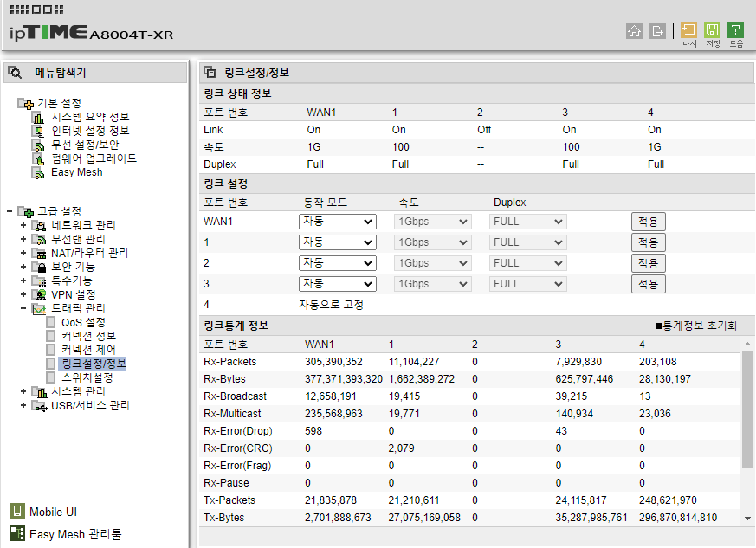
Task: Collapse 트래픽 관리 tree node
Action: click(x=23, y=308)
